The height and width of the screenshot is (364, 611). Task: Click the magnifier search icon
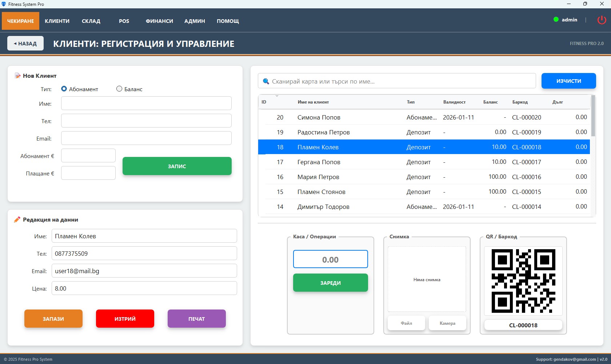tap(266, 81)
